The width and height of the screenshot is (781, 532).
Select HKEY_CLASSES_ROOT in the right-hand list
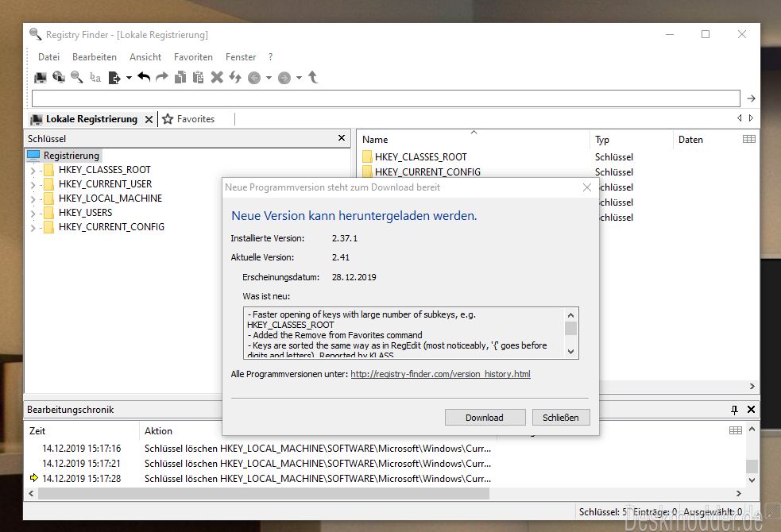(x=421, y=157)
